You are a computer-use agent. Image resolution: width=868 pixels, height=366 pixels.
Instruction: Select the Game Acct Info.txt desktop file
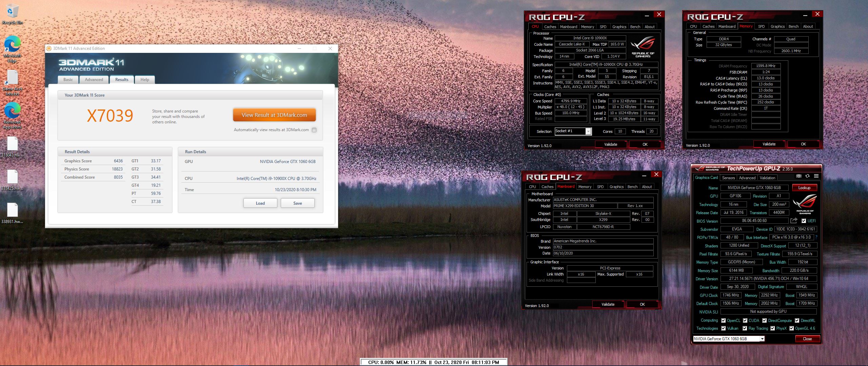coord(12,83)
